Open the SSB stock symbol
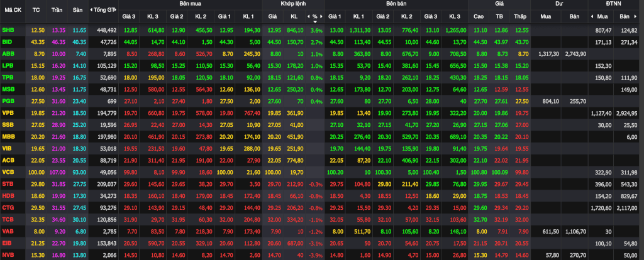The image size is (644, 260). pos(8,125)
